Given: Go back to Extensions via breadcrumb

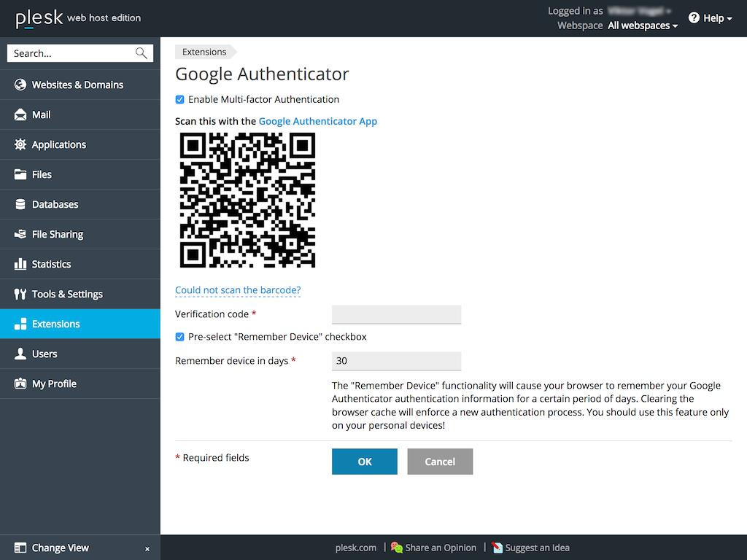Looking at the screenshot, I should point(204,52).
